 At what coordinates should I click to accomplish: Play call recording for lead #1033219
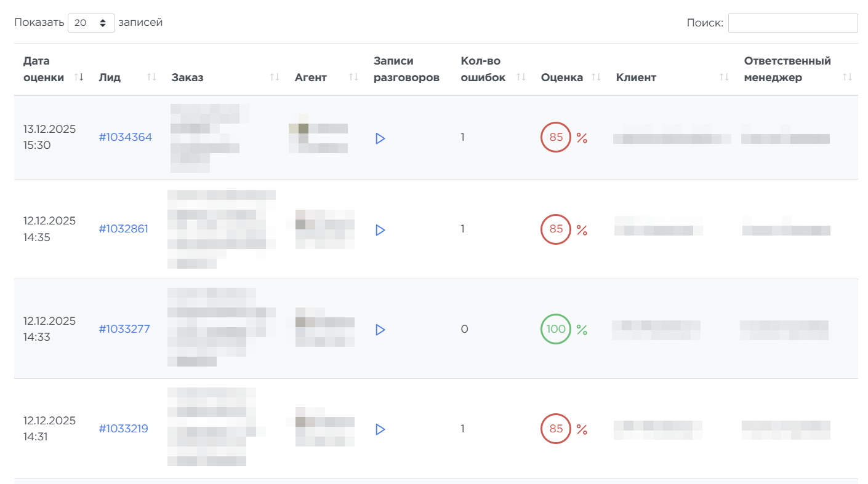[380, 429]
